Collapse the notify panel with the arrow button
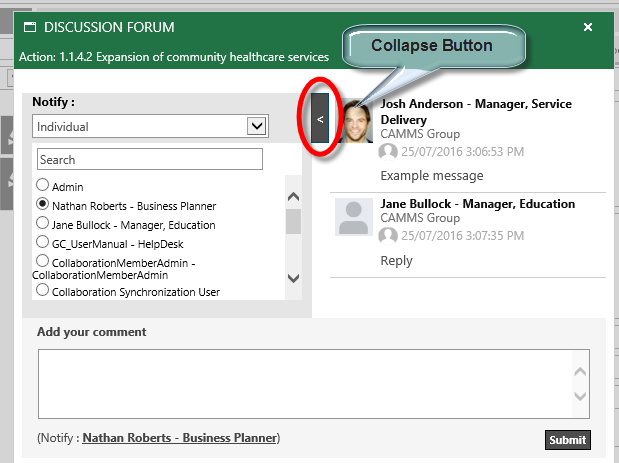This screenshot has height=463, width=619. (320, 118)
